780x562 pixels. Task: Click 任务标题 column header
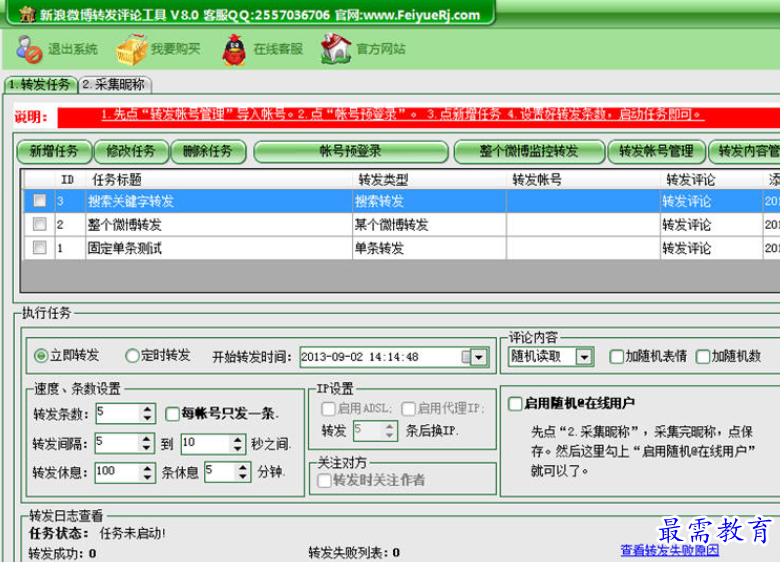click(219, 179)
